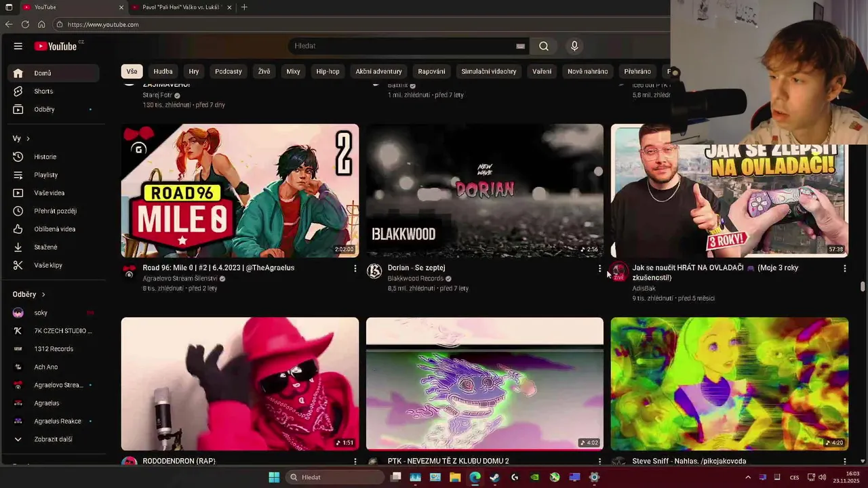The width and height of the screenshot is (868, 488).
Task: Open options menu for Road 96: Mile 0 video
Action: tap(355, 268)
